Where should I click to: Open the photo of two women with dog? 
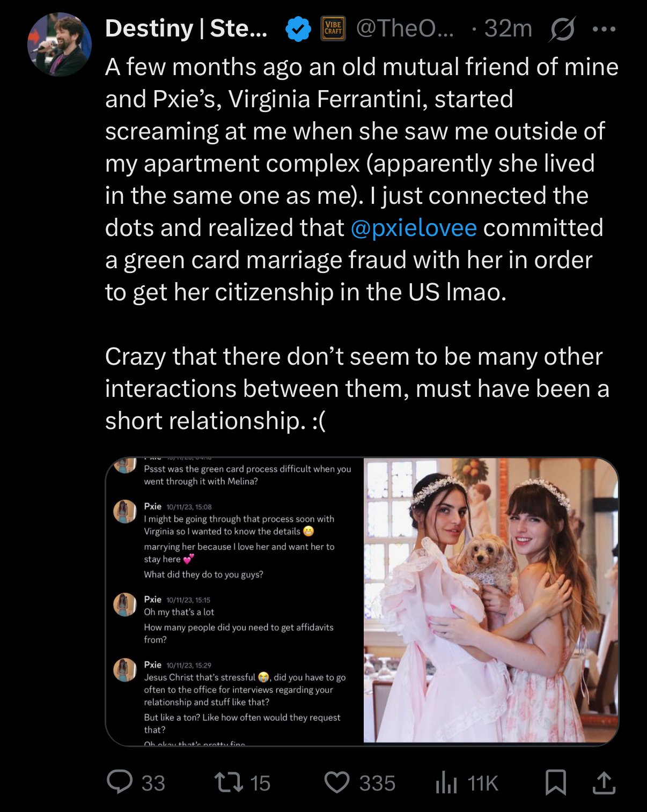(x=491, y=601)
